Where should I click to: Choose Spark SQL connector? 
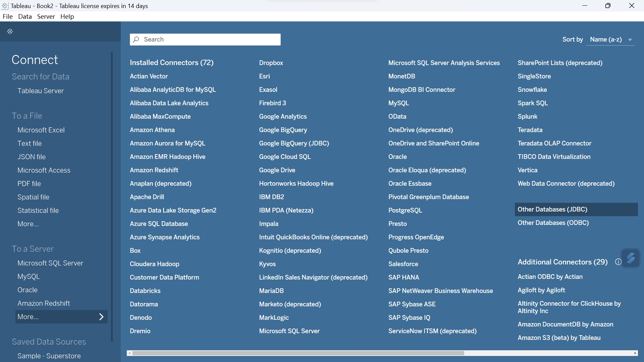pos(533,103)
